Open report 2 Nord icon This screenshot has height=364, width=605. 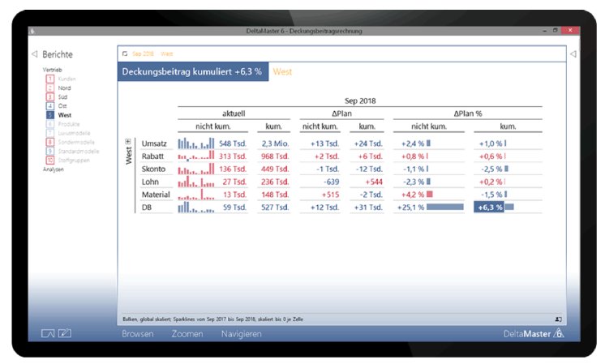(x=50, y=88)
